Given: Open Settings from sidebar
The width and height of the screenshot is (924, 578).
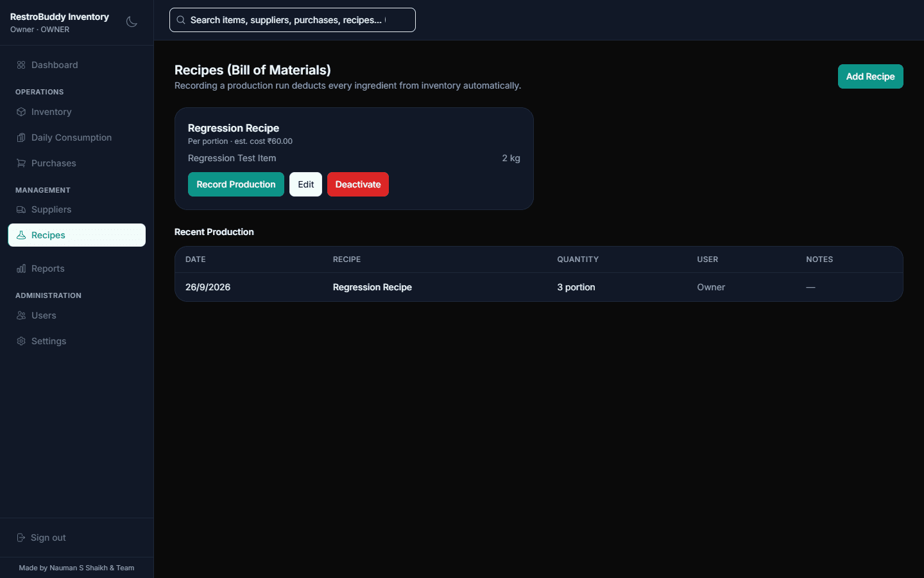Looking at the screenshot, I should [x=77, y=341].
